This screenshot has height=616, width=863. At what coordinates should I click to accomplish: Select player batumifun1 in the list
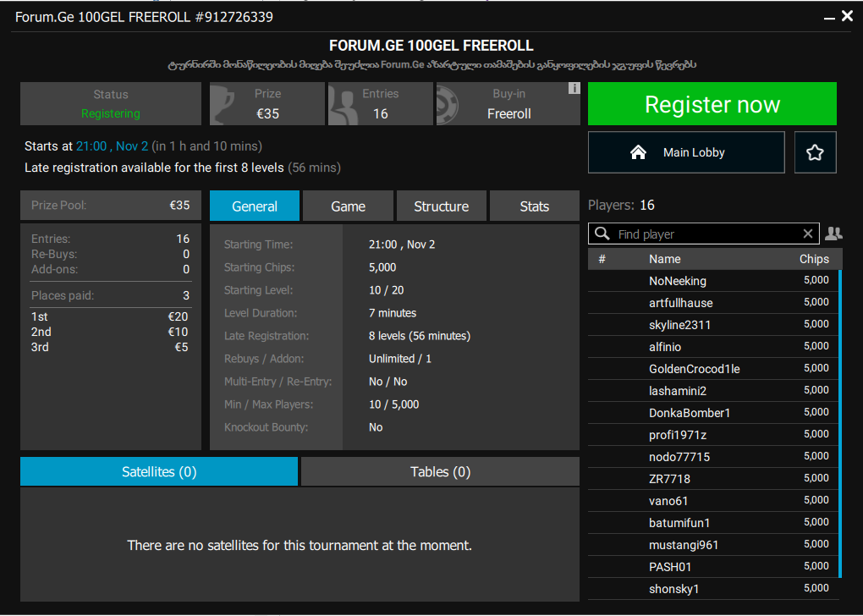(x=712, y=523)
